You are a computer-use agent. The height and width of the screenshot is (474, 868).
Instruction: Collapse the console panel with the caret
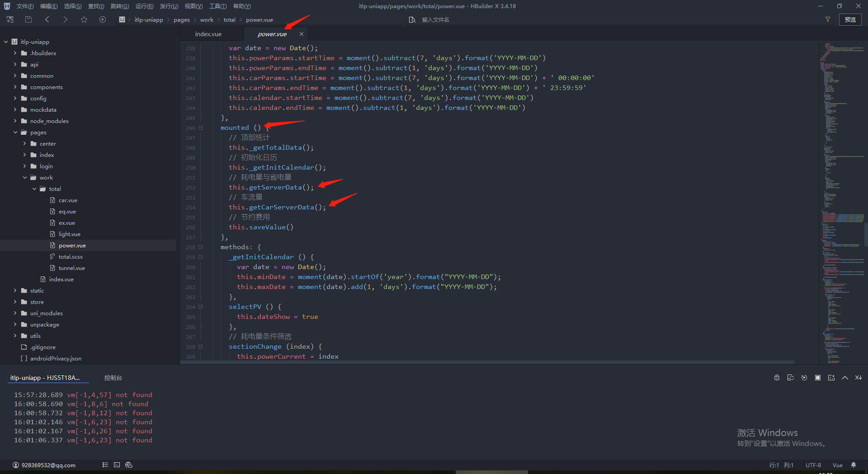pos(845,378)
